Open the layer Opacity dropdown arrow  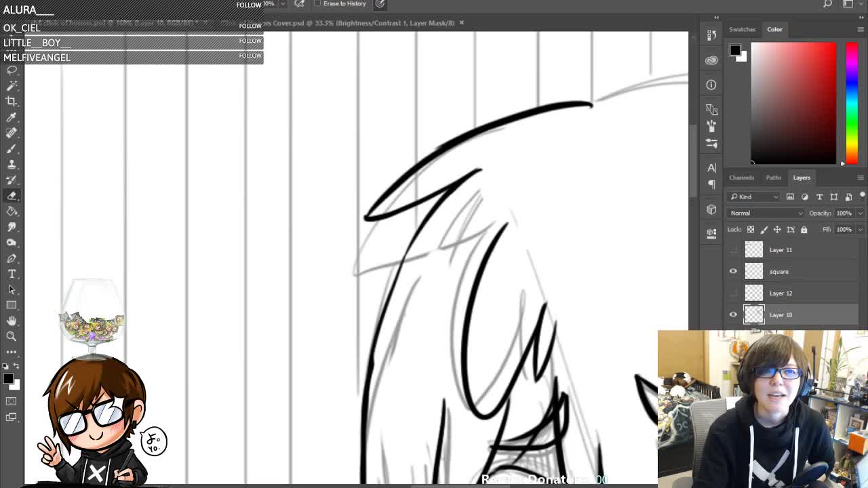click(x=860, y=213)
